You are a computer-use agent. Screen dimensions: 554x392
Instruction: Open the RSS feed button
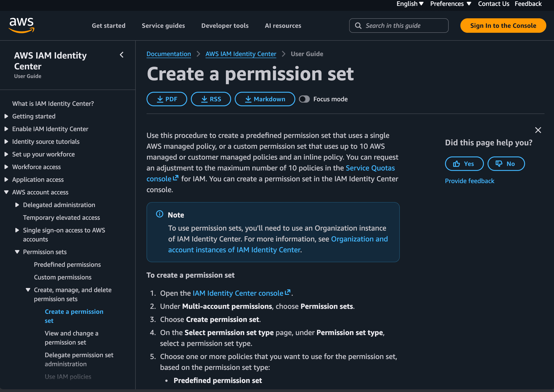[211, 99]
